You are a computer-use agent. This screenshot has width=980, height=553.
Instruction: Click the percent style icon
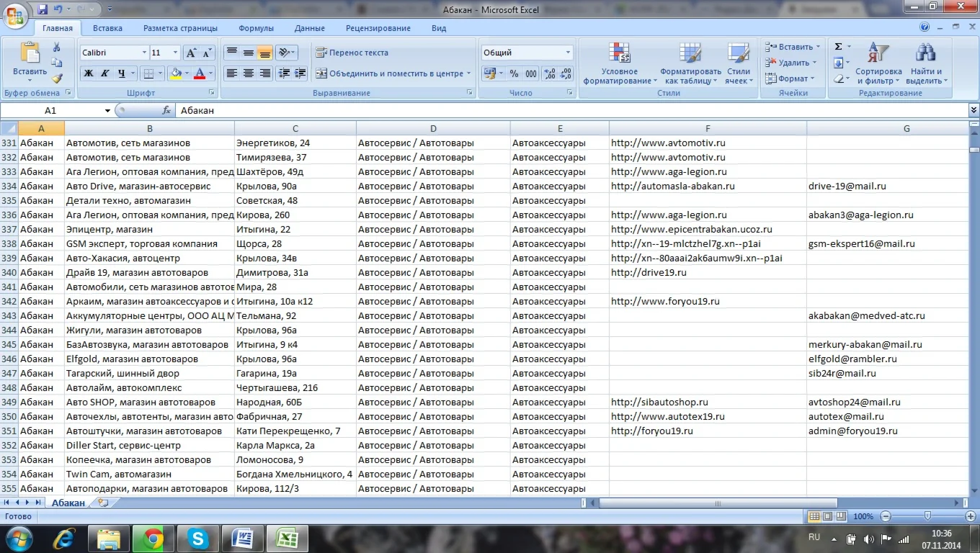tap(514, 73)
